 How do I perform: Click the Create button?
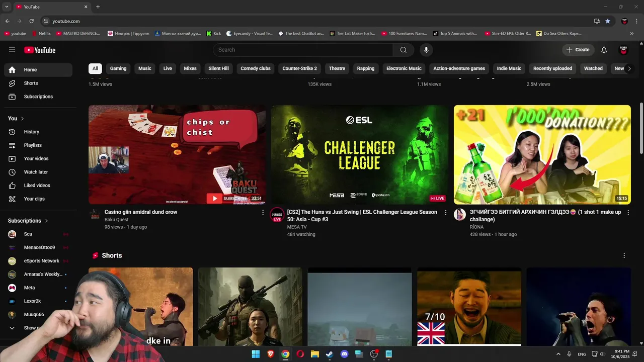coord(578,50)
